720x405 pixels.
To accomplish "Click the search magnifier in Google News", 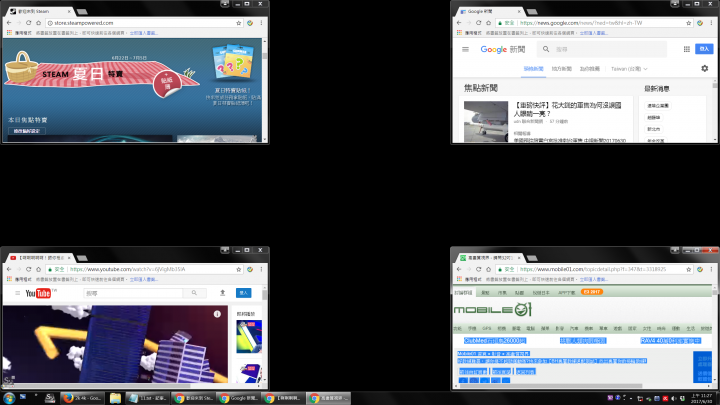I will (x=546, y=49).
